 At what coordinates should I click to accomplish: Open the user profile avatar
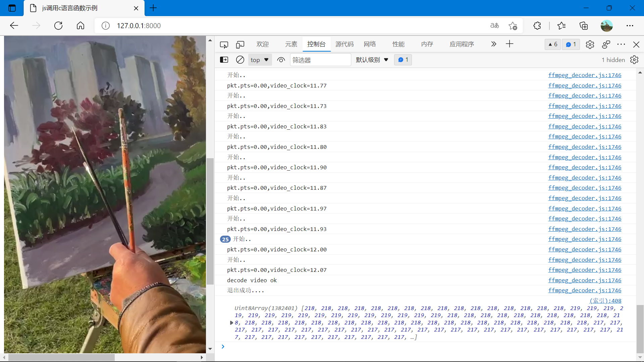606,26
